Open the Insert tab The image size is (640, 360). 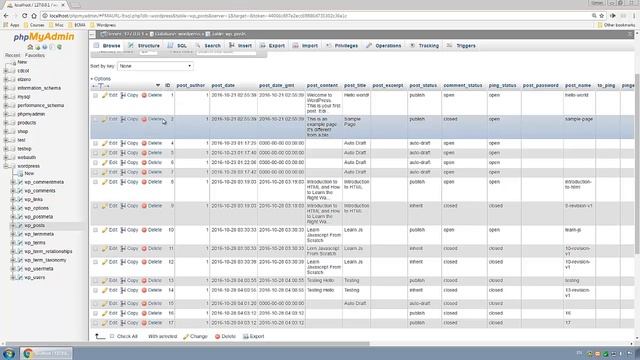click(240, 46)
